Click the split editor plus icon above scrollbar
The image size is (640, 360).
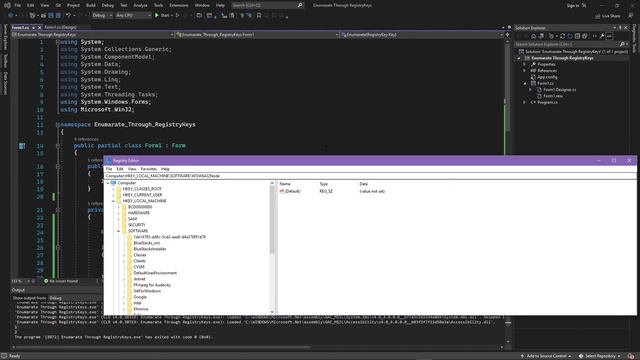point(507,35)
